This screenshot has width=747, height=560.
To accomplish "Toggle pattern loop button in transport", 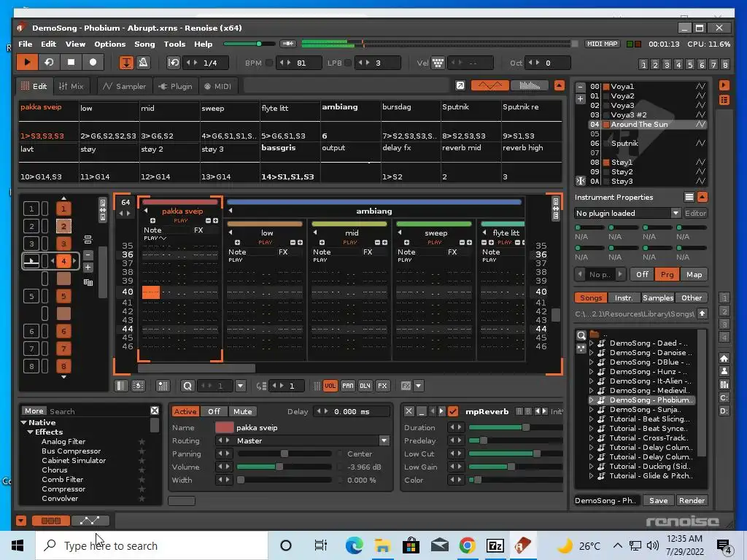I will point(49,63).
